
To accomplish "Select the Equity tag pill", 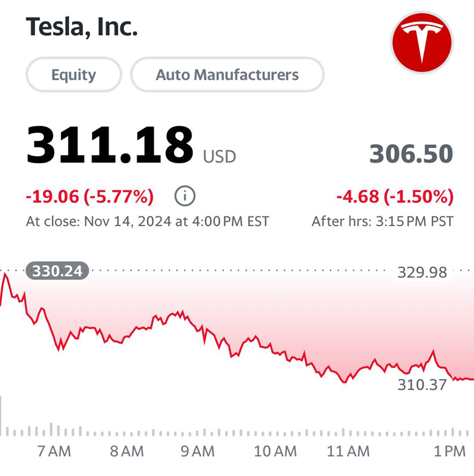I will [x=74, y=74].
